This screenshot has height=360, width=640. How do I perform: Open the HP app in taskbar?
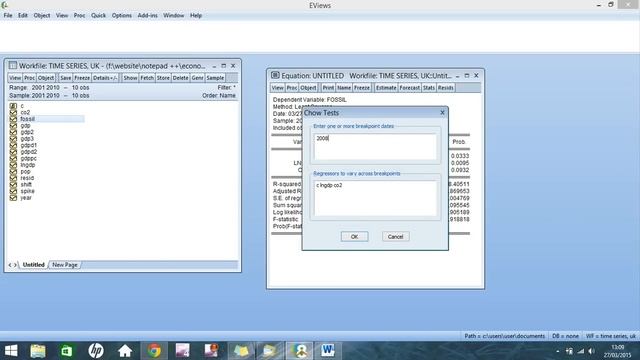96,351
